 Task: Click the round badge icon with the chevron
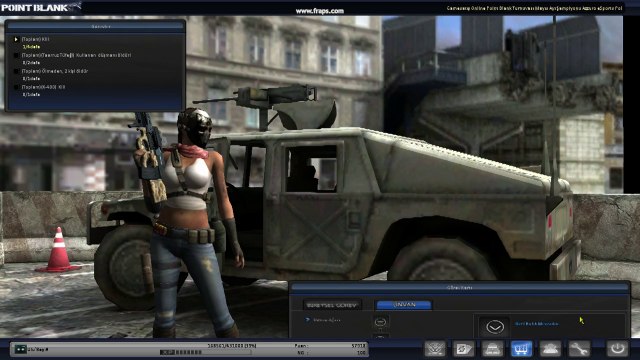[x=495, y=327]
